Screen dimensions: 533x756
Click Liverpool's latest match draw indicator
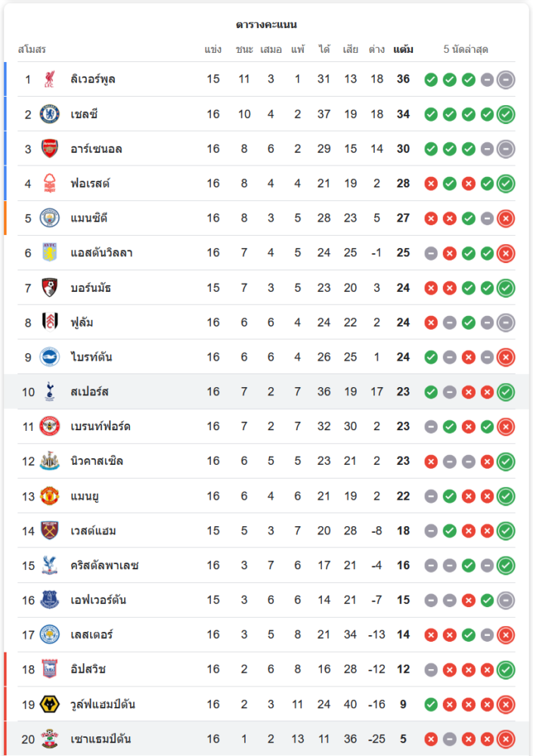(506, 79)
